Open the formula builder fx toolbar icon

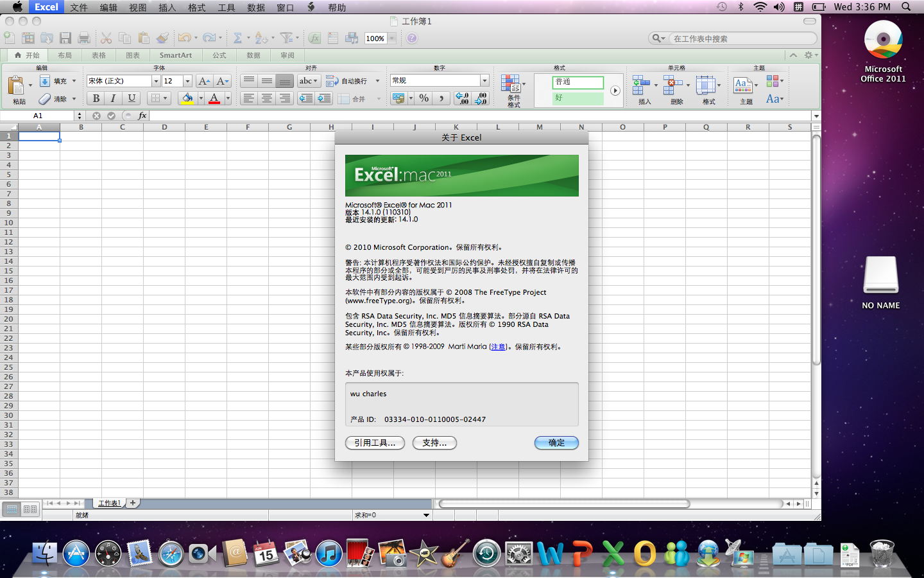click(x=314, y=39)
